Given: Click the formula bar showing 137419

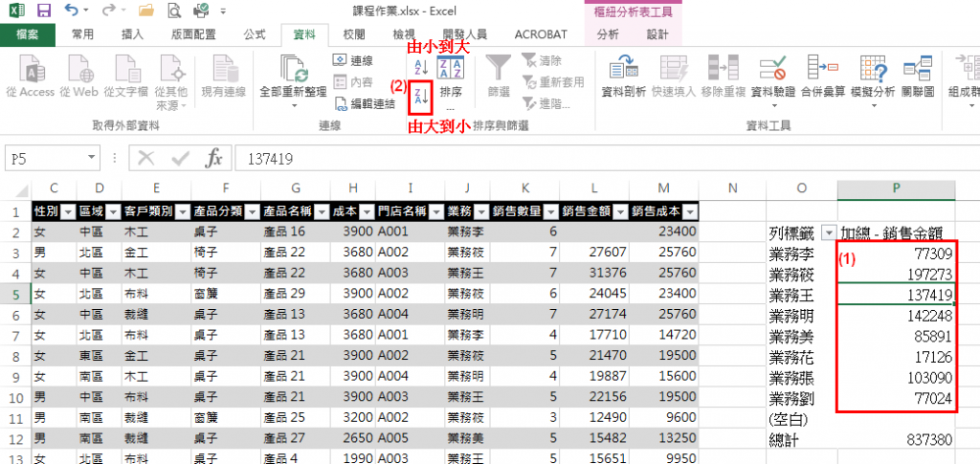Looking at the screenshot, I should tap(606, 159).
